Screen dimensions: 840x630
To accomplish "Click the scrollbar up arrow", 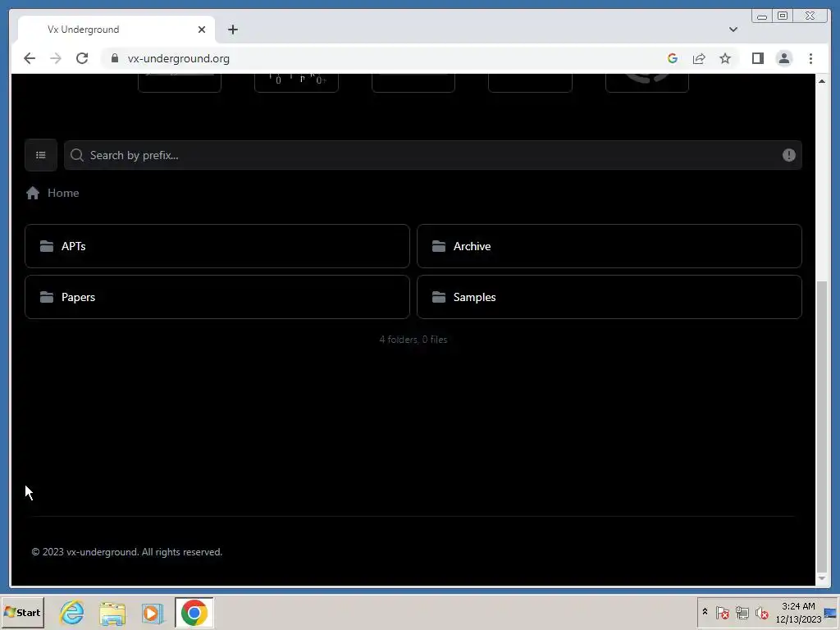I will (822, 81).
